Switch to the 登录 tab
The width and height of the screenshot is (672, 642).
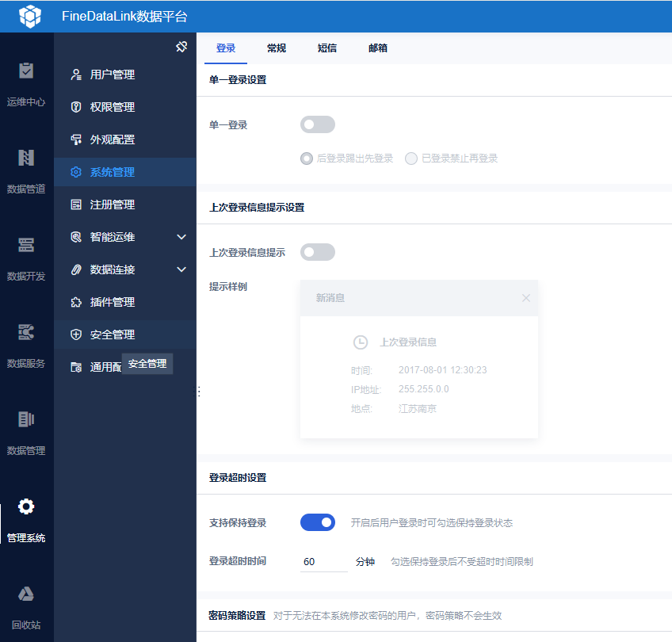pyautogui.click(x=226, y=48)
